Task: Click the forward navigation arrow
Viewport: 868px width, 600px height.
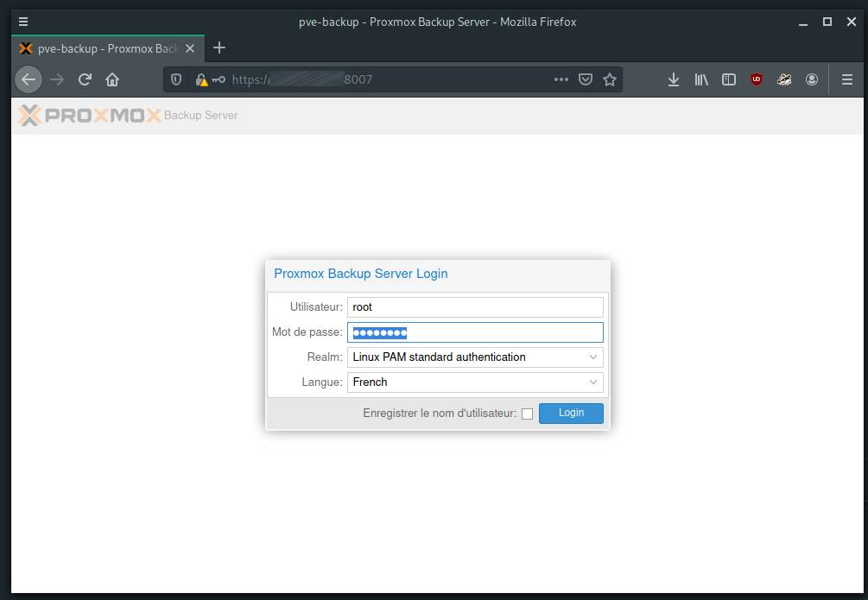Action: click(x=57, y=79)
